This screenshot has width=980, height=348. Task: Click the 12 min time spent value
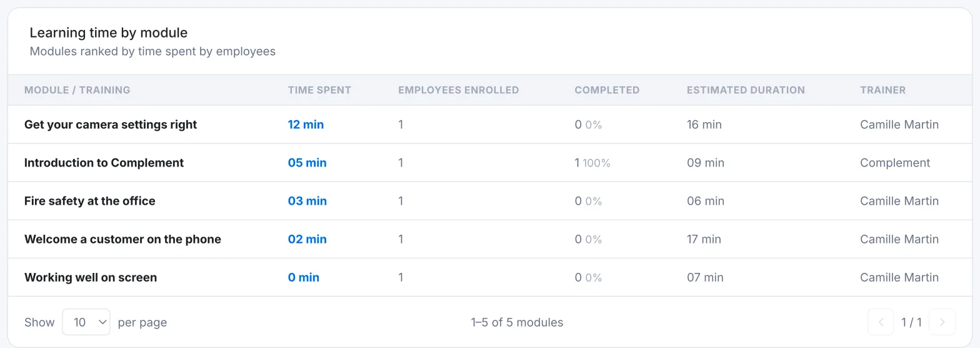(x=306, y=125)
